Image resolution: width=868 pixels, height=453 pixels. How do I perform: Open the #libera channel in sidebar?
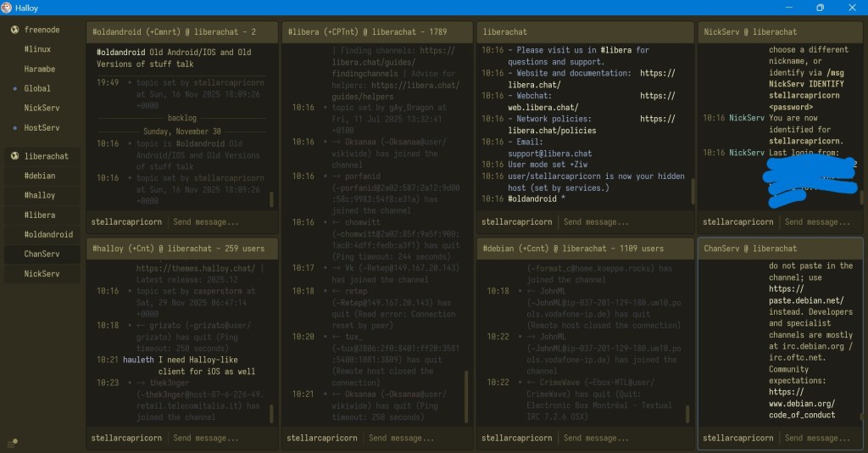[x=42, y=215]
